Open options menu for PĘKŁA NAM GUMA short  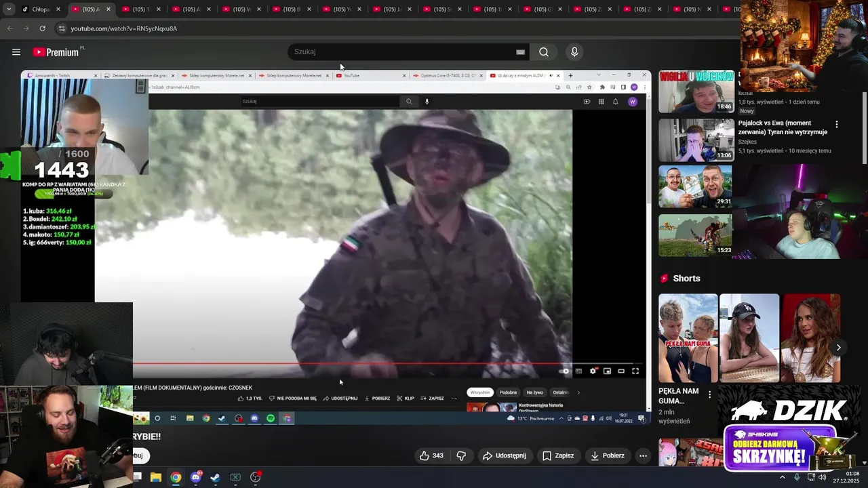tap(710, 394)
